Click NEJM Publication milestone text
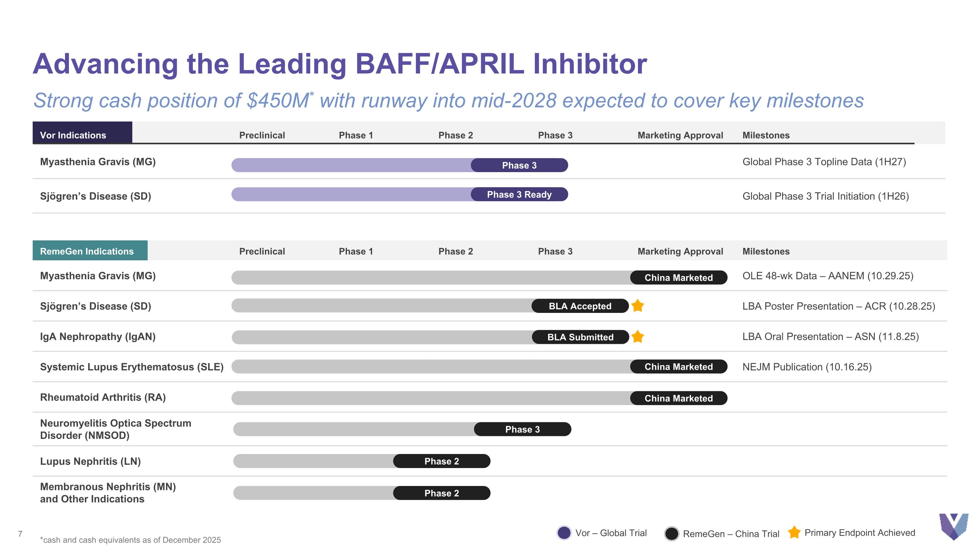The width and height of the screenshot is (980, 551). tap(807, 367)
